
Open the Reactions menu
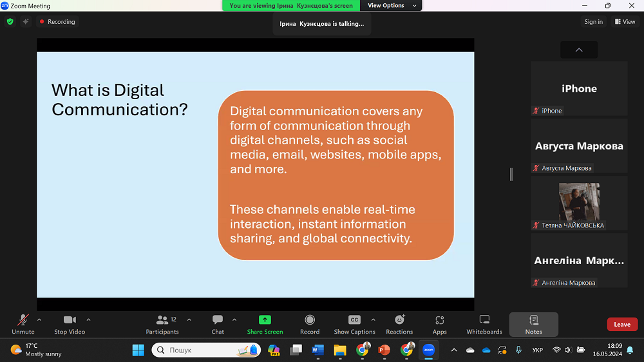(399, 324)
